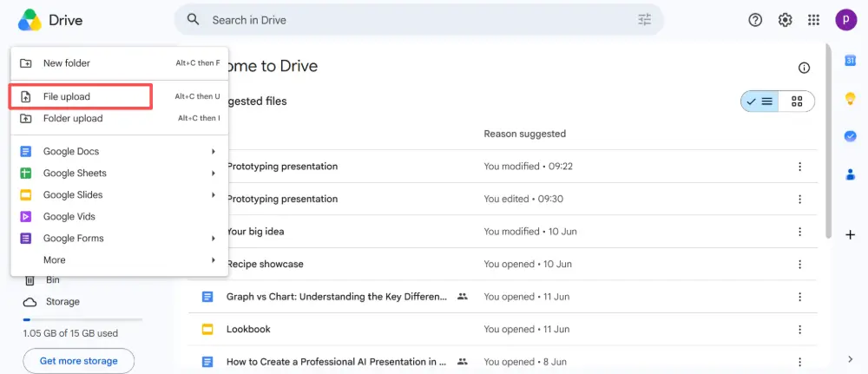Select Google Slides menu entry
This screenshot has width=868, height=374.
click(x=120, y=194)
